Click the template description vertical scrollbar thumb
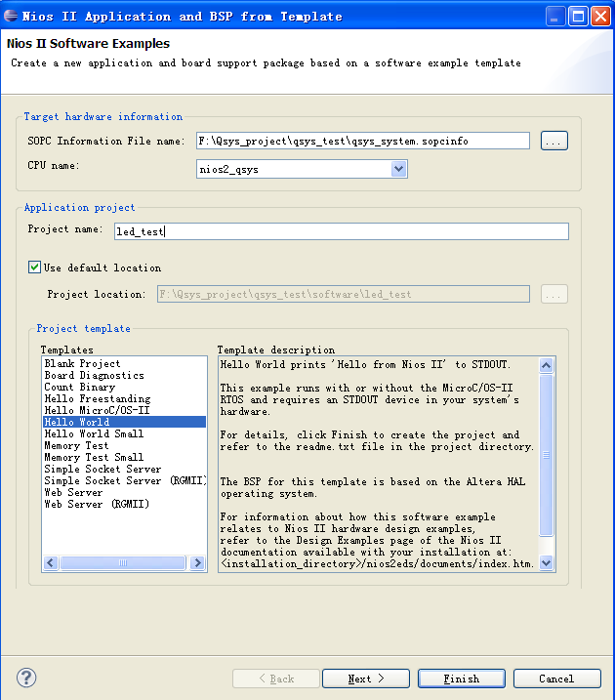Viewport: 615px width, 700px height. pos(547,455)
